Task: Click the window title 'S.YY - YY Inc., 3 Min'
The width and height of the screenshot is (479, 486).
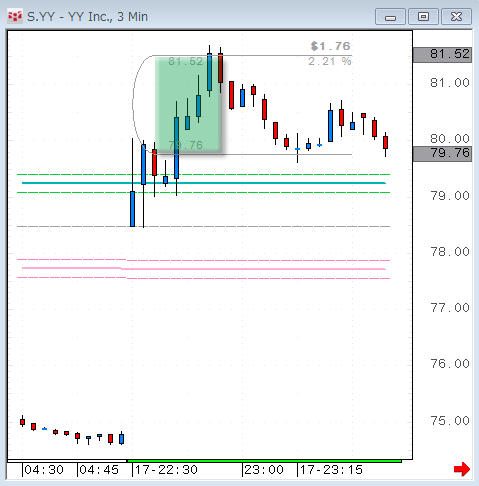Action: coord(87,17)
